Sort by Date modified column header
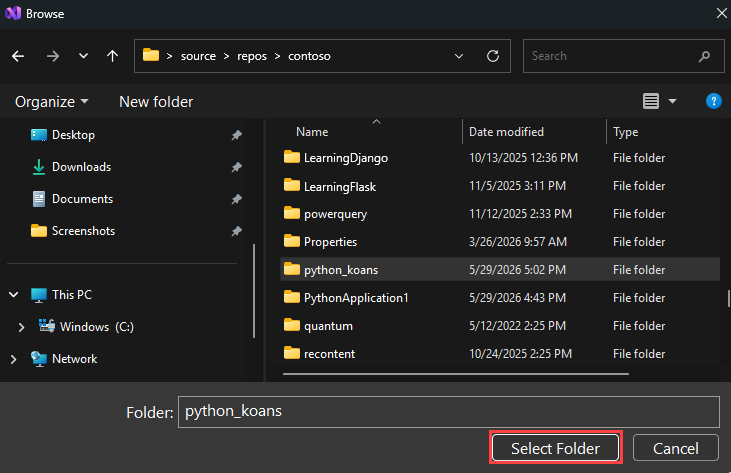The image size is (731, 473). tap(506, 132)
